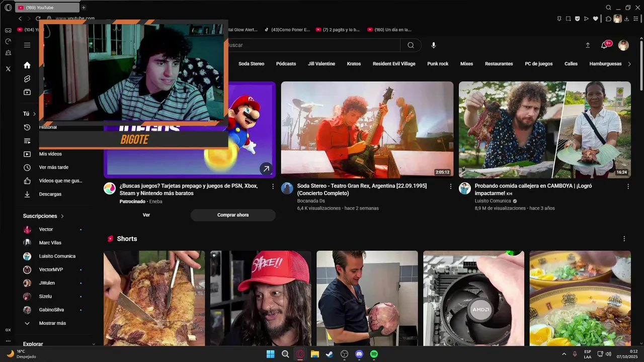Select the Pódcasts filter chip
Viewport: 644px width, 362px height.
(286, 64)
